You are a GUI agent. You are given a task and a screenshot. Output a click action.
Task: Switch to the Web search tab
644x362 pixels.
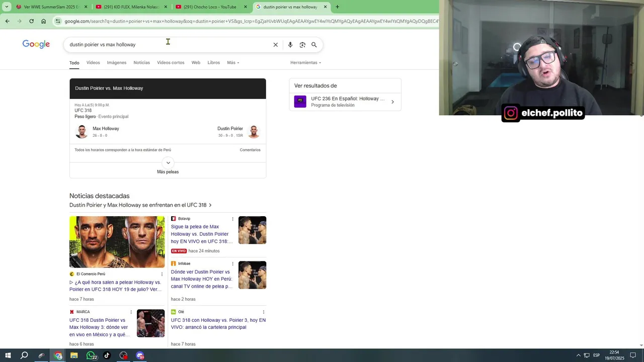coord(196,63)
